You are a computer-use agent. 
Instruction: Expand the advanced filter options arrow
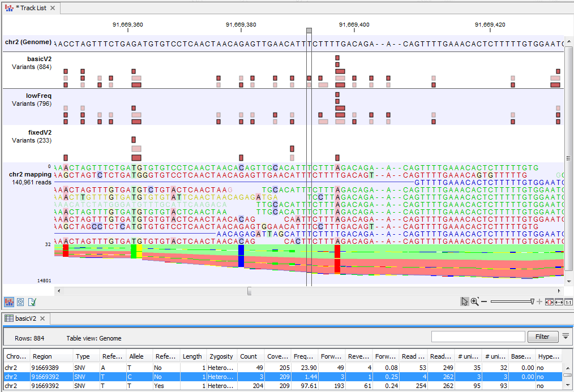[x=566, y=337]
